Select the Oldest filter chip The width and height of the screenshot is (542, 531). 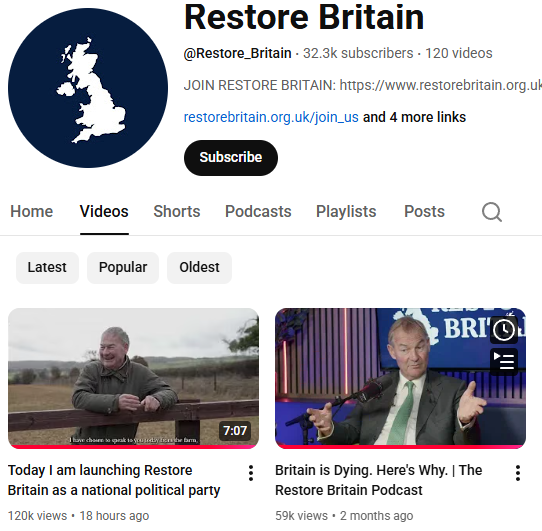click(199, 268)
